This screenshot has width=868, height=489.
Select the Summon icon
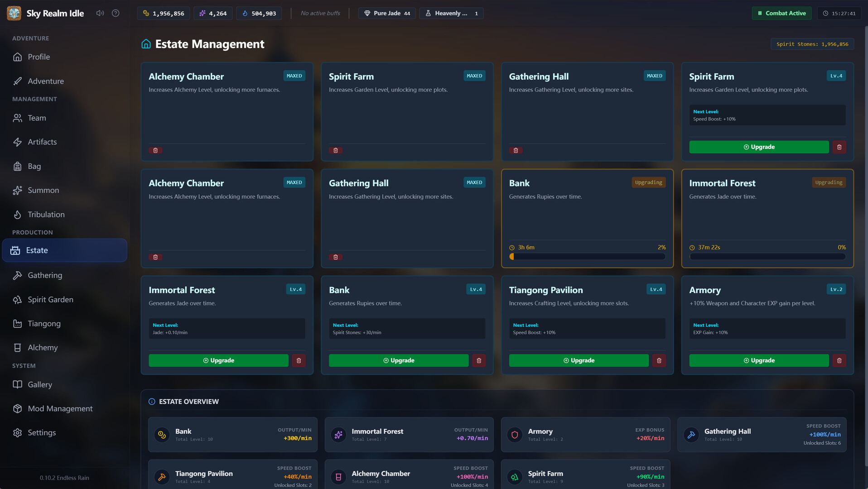[x=17, y=190]
